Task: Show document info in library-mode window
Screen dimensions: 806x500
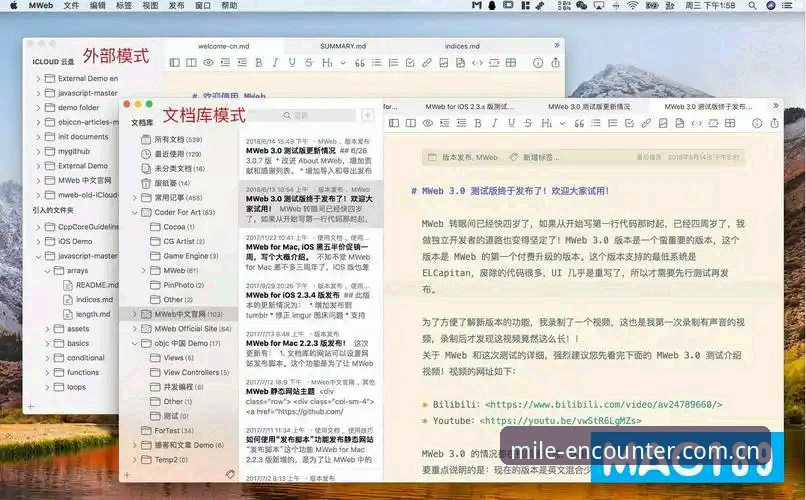Action: coord(757,123)
